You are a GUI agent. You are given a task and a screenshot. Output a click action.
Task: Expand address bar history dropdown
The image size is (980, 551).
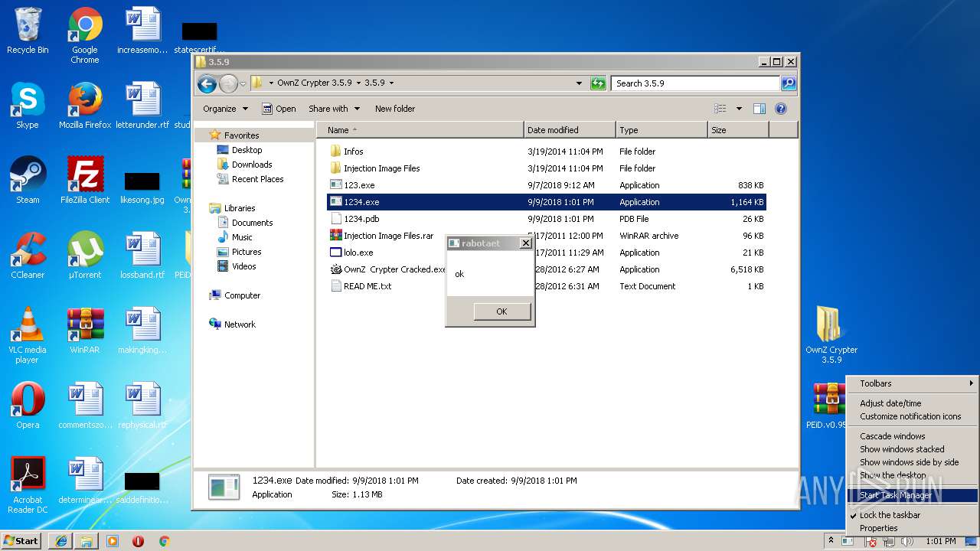(x=579, y=83)
